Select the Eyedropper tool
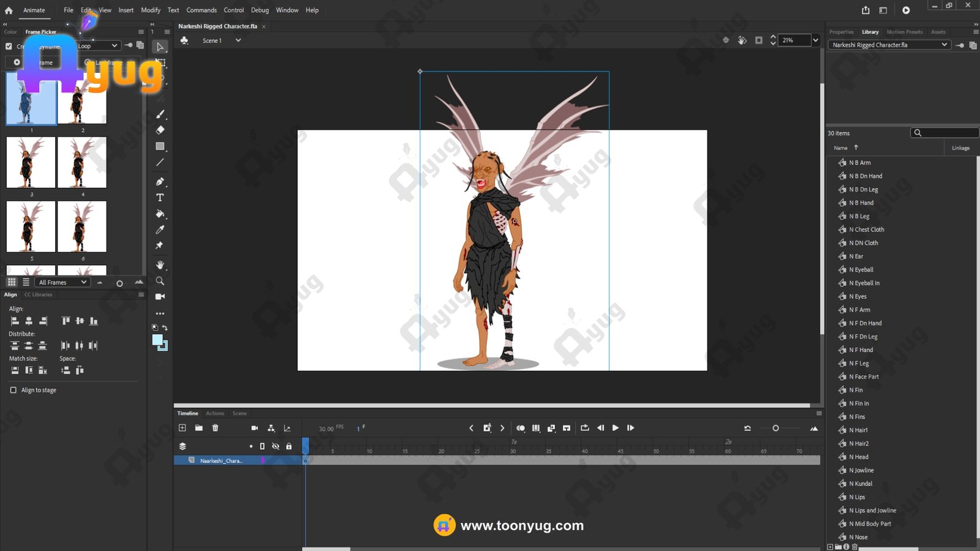The image size is (980, 551). [x=160, y=230]
